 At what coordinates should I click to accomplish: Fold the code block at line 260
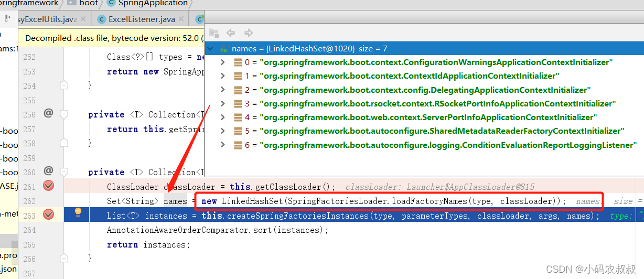point(64,172)
